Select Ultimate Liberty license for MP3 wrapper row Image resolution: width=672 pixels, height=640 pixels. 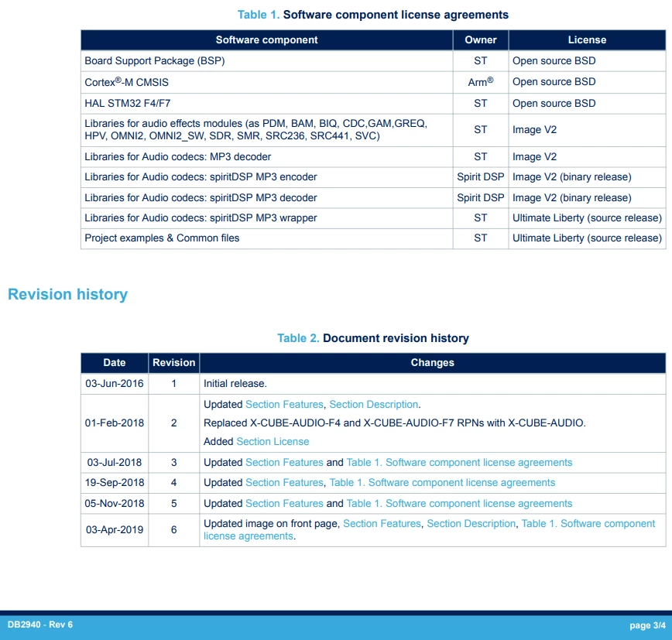(587, 217)
